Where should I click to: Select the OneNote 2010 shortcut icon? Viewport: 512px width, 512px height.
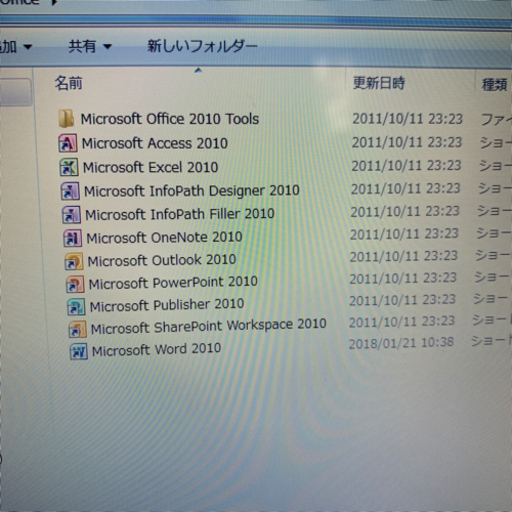tap(72, 238)
